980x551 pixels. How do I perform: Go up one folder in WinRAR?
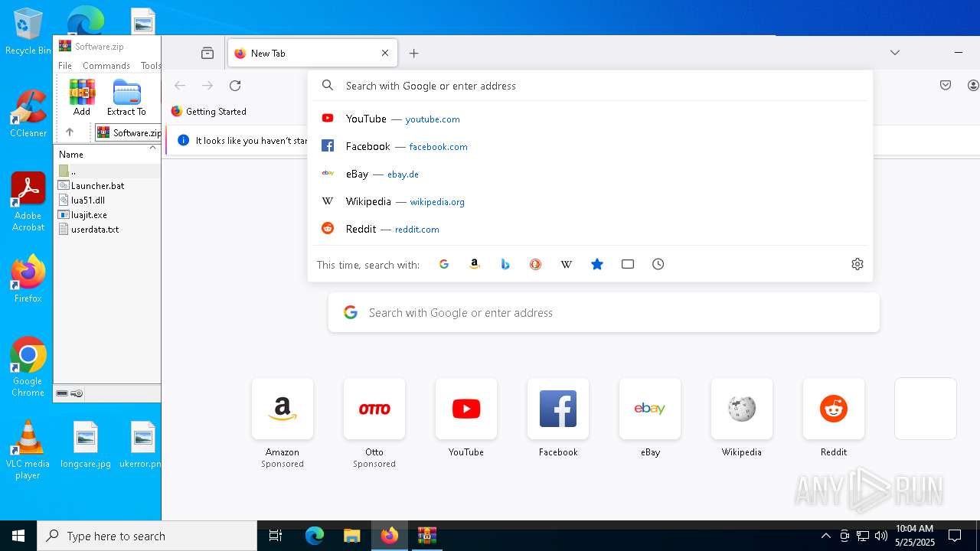pos(70,132)
